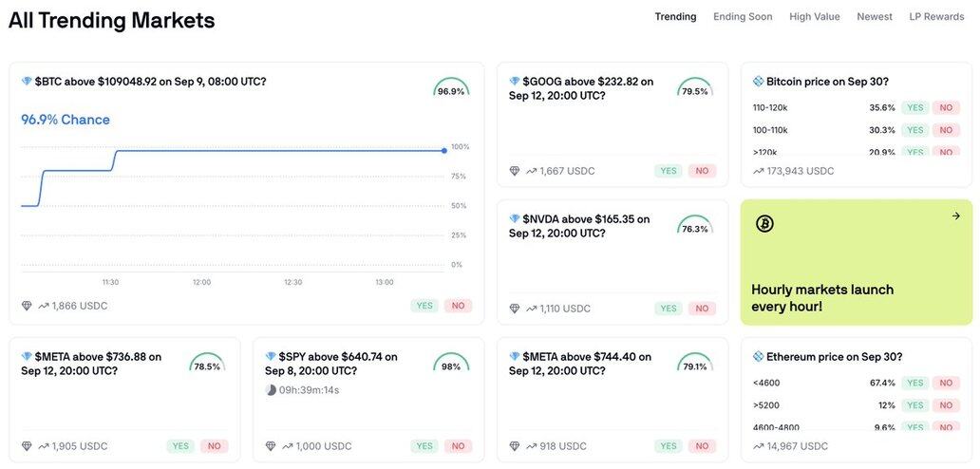Click the gem outline icon next to 1,000 USDC
The width and height of the screenshot is (980, 469).
[271, 446]
